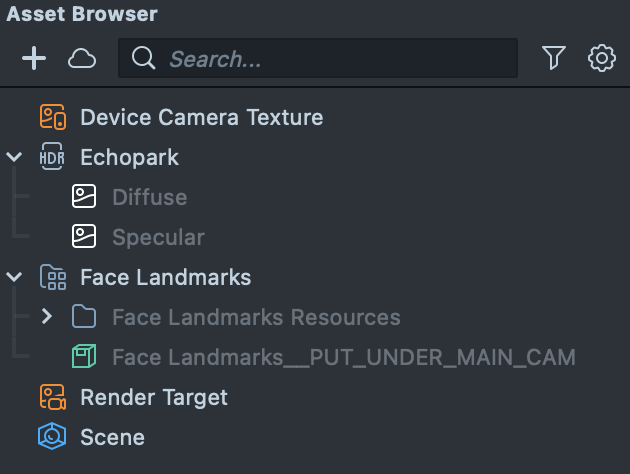Select Face Landmarks__PUT_UNDER_MAIN_CAM asset

click(x=343, y=357)
